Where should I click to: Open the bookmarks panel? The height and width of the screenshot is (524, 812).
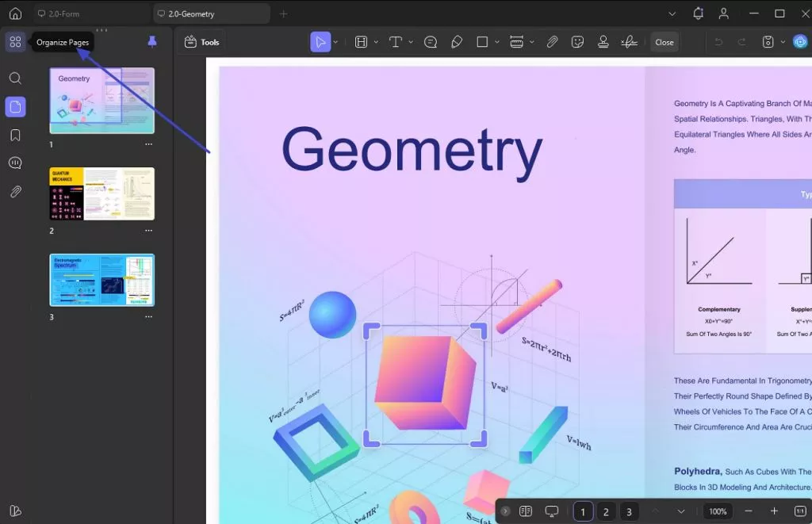15,135
